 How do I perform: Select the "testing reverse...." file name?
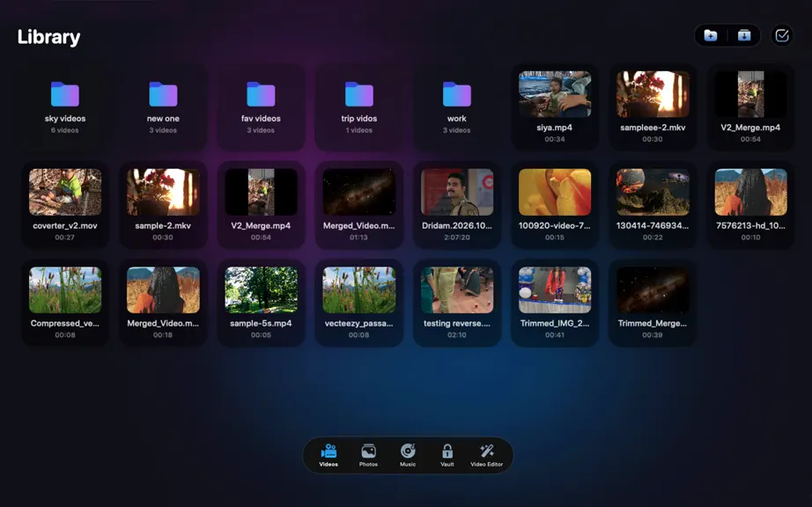(x=457, y=323)
